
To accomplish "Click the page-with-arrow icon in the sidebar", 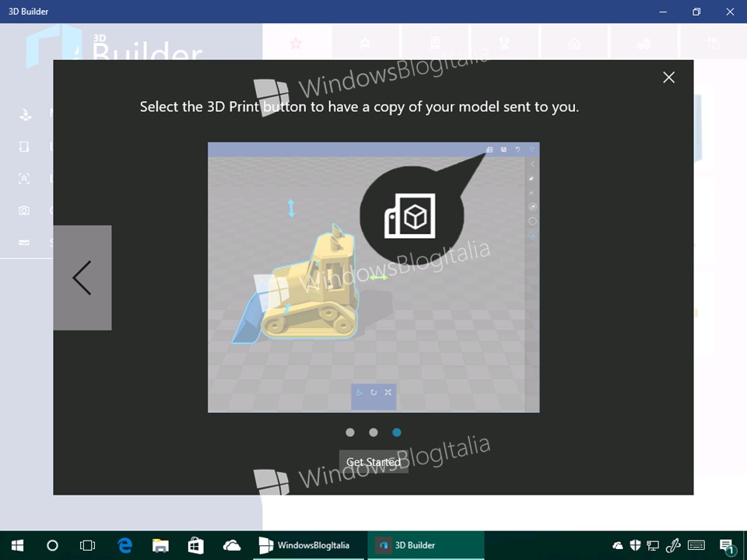I will 24,146.
